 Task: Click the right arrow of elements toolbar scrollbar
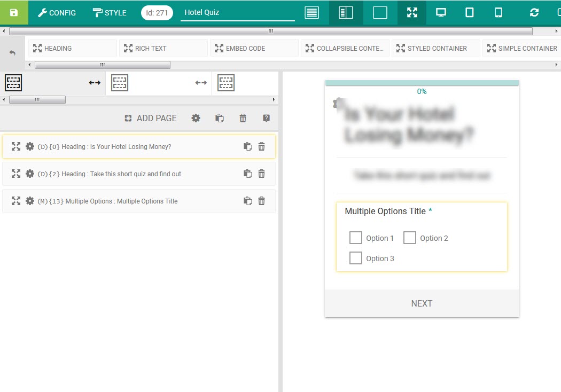(x=556, y=65)
